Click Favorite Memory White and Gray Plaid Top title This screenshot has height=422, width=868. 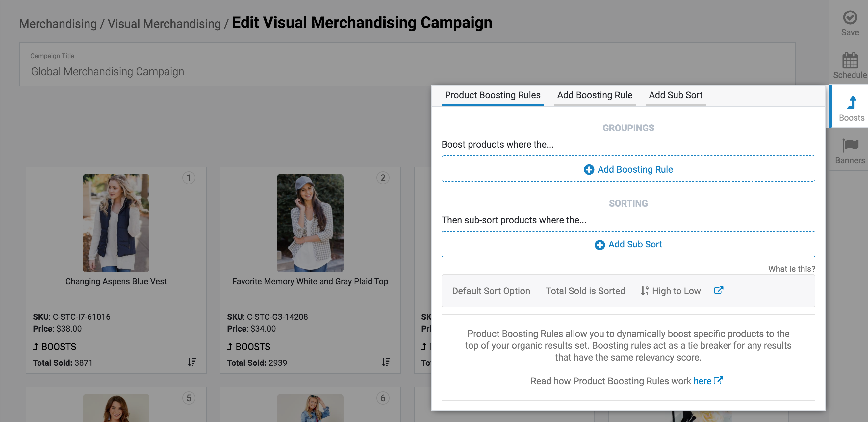pyautogui.click(x=310, y=281)
